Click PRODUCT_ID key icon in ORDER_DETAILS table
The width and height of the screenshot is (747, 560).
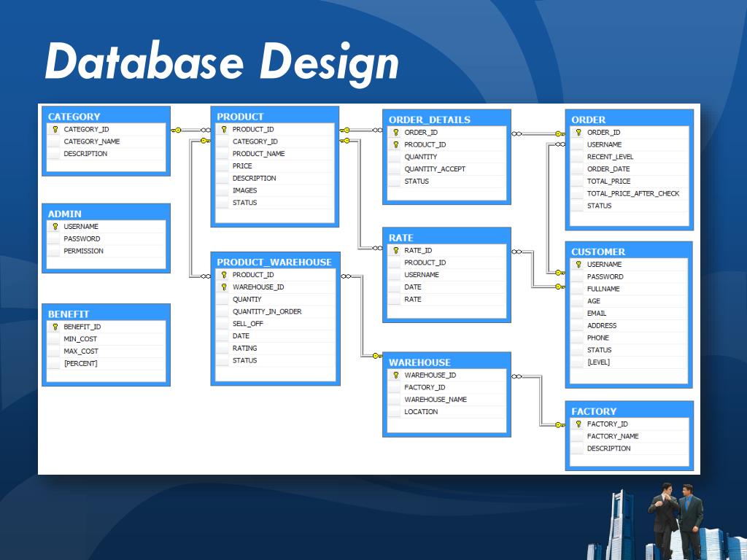pyautogui.click(x=396, y=145)
